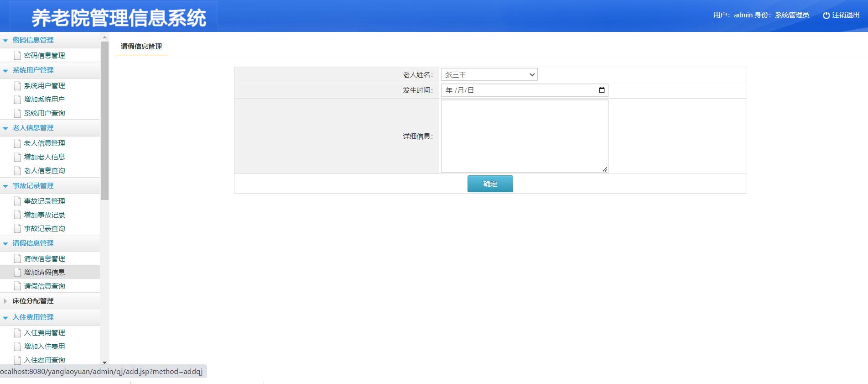
Task: Click the power icon beside 注销退出
Action: (826, 16)
